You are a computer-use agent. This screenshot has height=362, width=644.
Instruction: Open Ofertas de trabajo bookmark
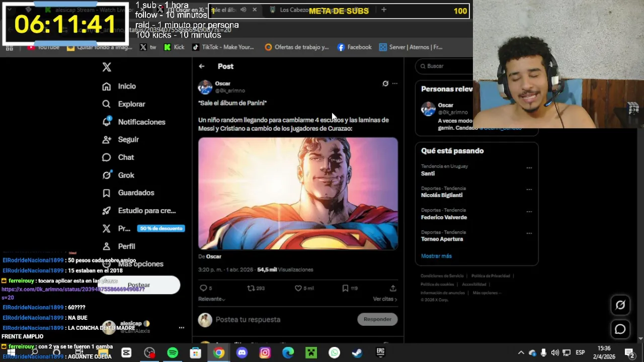pyautogui.click(x=296, y=47)
